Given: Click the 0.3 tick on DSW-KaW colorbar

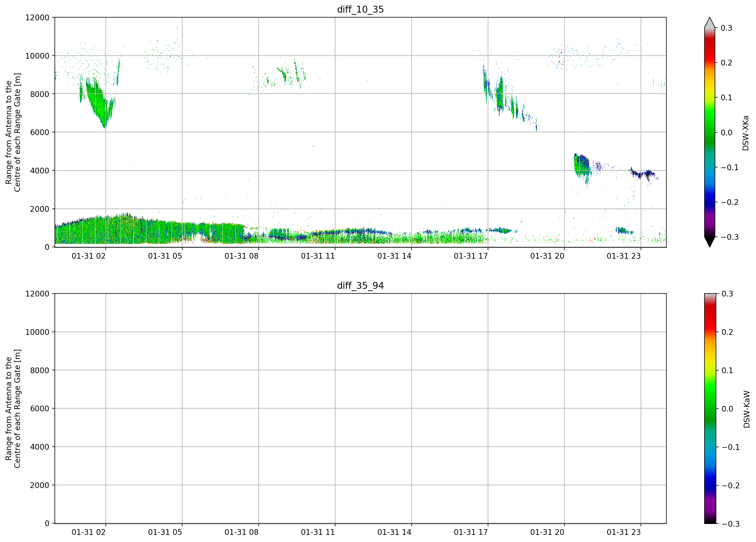Looking at the screenshot, I should [x=727, y=294].
